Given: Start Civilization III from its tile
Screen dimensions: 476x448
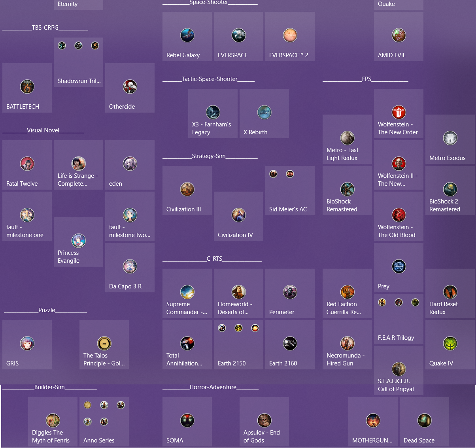Looking at the screenshot, I should (187, 190).
